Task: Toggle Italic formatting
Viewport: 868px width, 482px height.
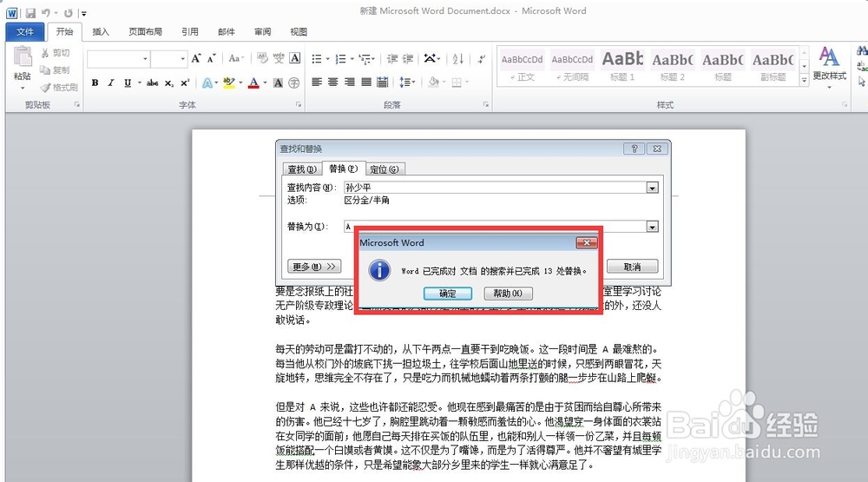Action: (x=111, y=83)
